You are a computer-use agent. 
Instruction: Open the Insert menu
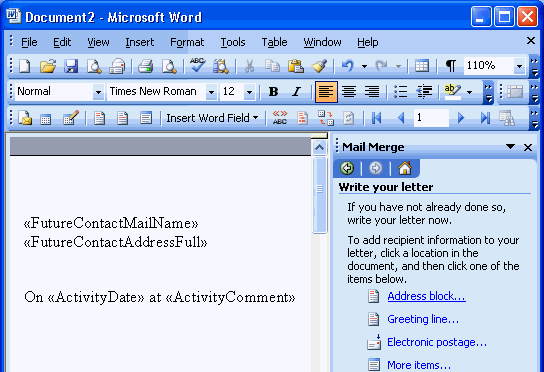139,42
